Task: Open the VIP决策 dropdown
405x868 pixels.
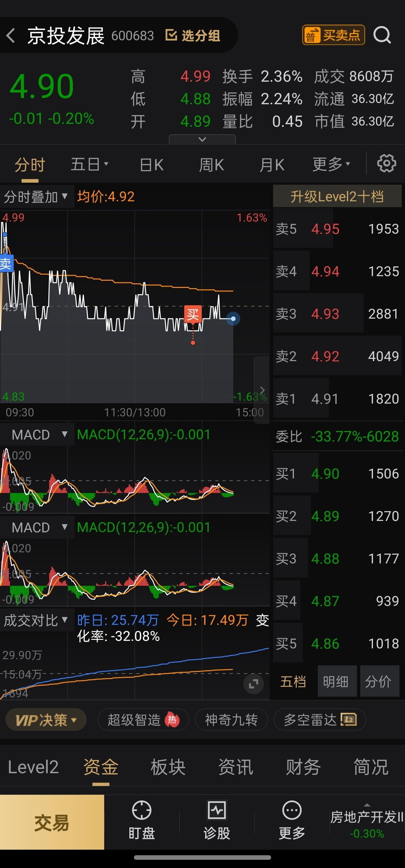Action: [46, 720]
